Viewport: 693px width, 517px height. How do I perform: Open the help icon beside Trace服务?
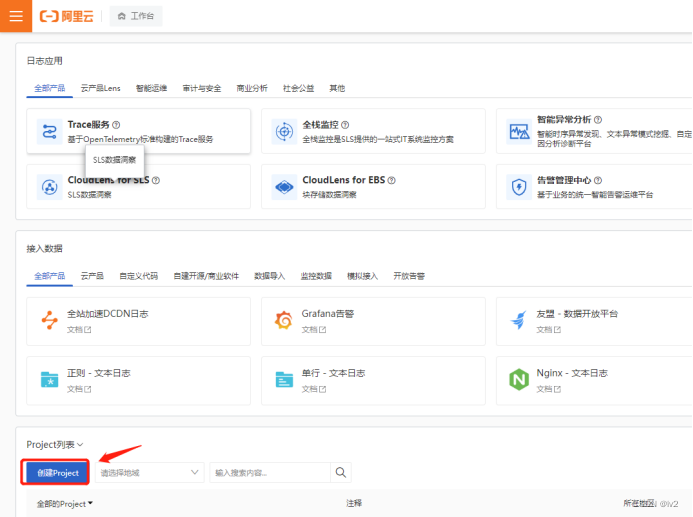(116, 125)
